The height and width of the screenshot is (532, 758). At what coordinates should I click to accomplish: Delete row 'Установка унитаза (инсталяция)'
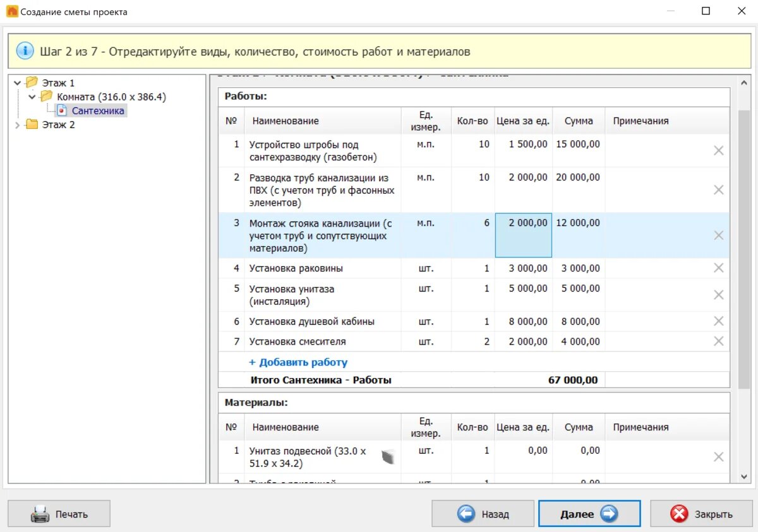point(718,295)
